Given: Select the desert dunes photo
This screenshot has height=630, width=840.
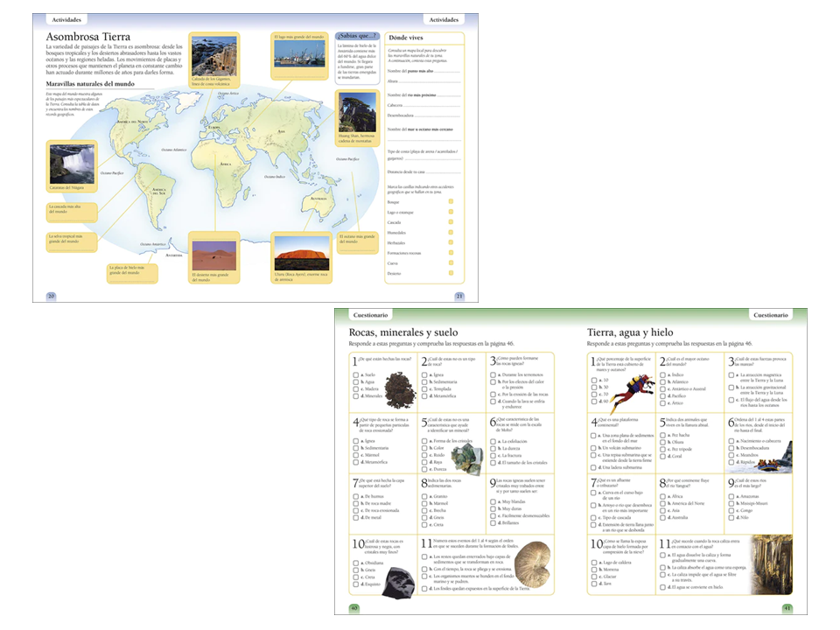Looking at the screenshot, I should 213,255.
